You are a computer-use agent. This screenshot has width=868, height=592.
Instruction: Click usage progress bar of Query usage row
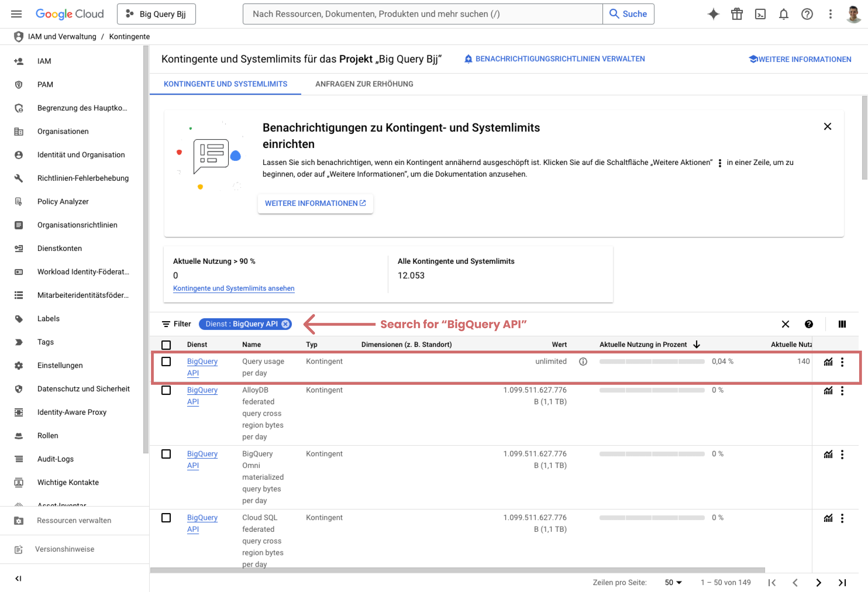pos(652,362)
